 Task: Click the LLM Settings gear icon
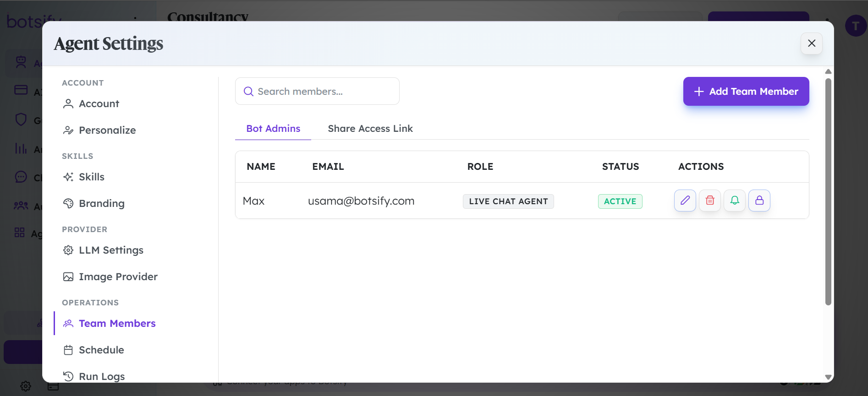68,250
